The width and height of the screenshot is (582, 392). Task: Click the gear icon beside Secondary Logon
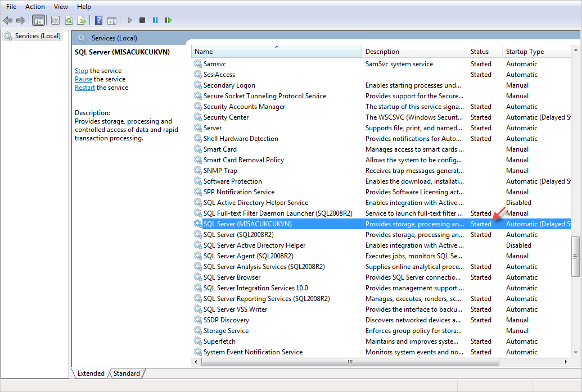point(198,85)
